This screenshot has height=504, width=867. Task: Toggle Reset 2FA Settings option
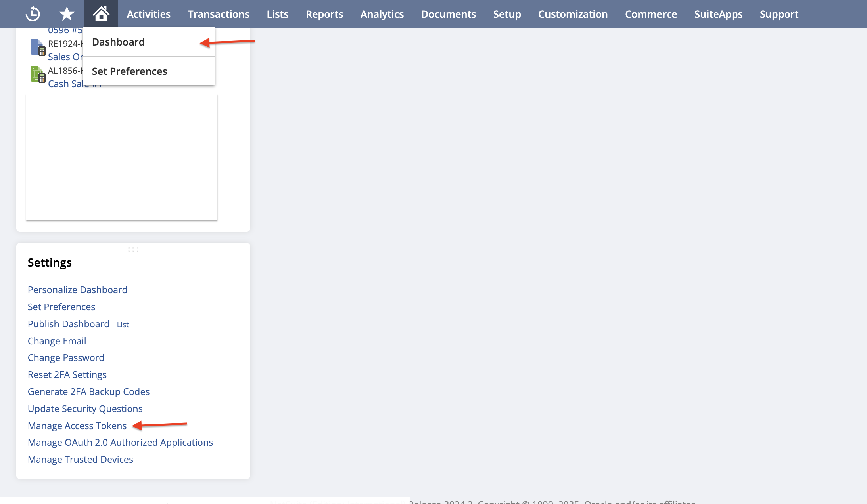click(x=67, y=374)
